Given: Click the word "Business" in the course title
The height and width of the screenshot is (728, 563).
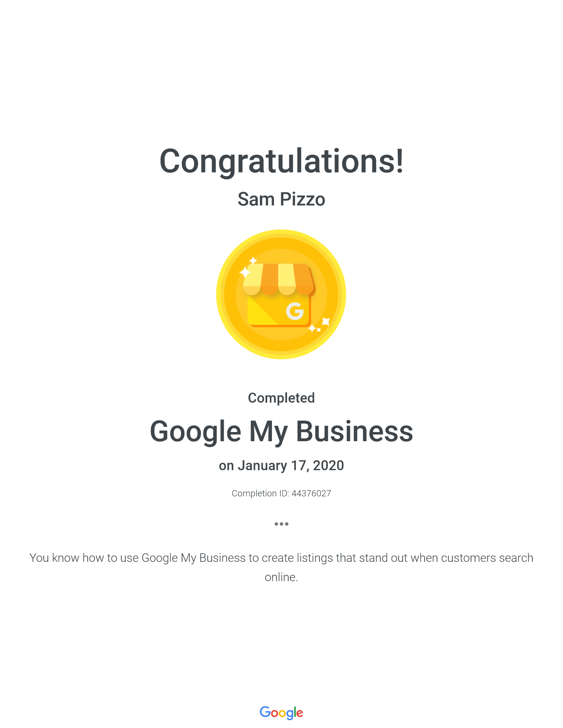Looking at the screenshot, I should [x=354, y=431].
